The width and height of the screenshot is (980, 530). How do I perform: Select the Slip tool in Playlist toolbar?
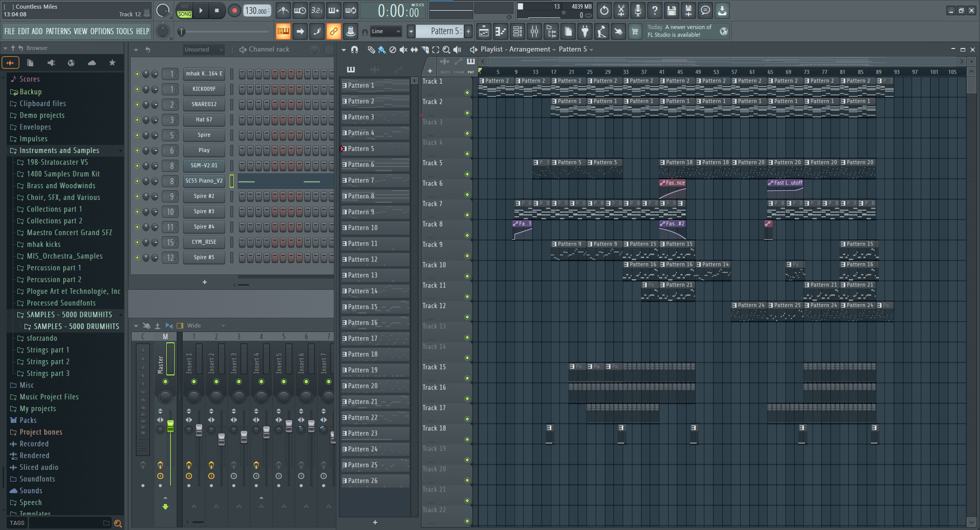click(414, 49)
